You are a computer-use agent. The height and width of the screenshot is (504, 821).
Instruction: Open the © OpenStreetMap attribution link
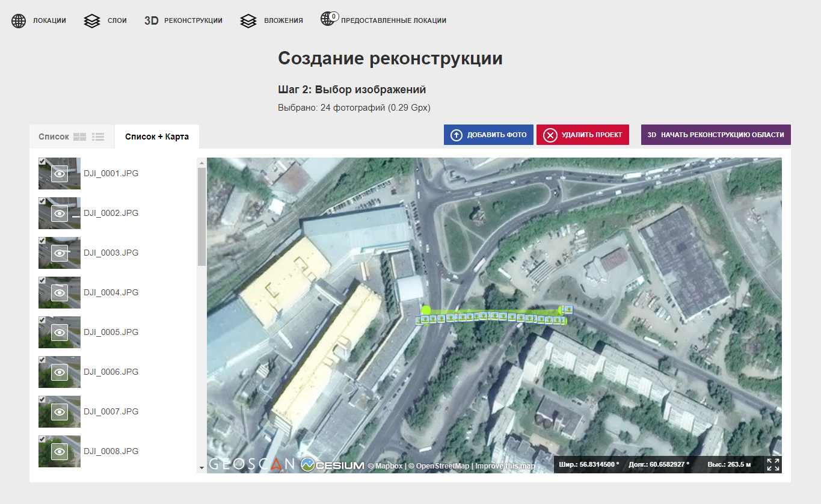(439, 466)
